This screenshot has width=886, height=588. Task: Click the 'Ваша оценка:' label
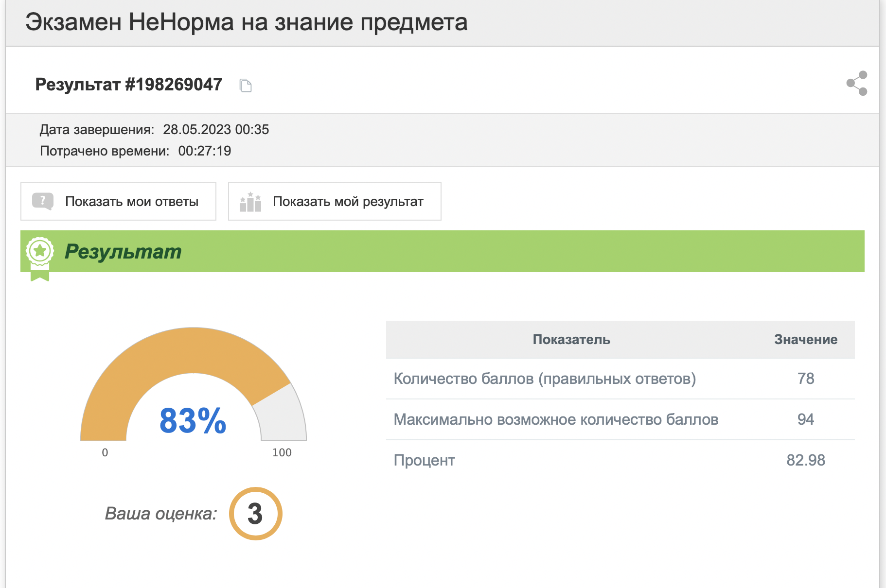161,514
